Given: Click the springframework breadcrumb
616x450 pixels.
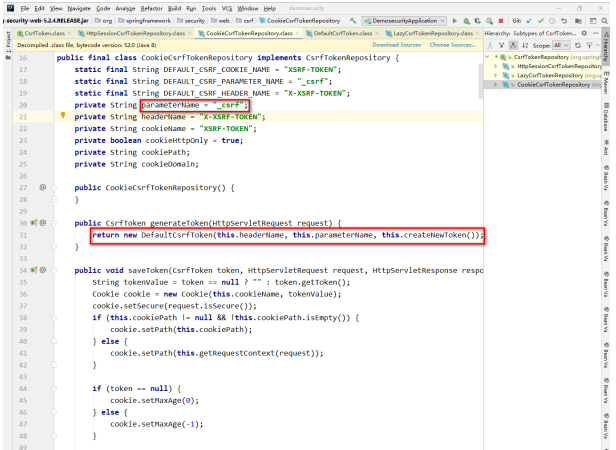Looking at the screenshot, I should coord(145,21).
